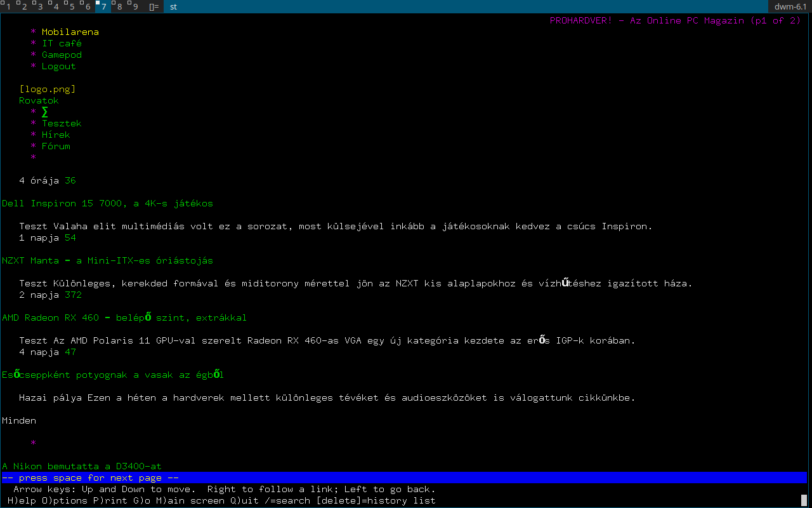Click comment count 372 link
This screenshot has width=812, height=508.
[x=74, y=295]
